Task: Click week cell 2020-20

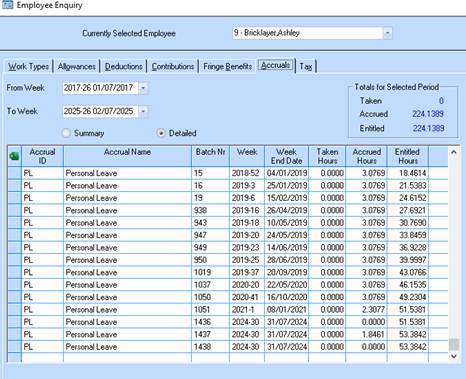Action: point(247,285)
